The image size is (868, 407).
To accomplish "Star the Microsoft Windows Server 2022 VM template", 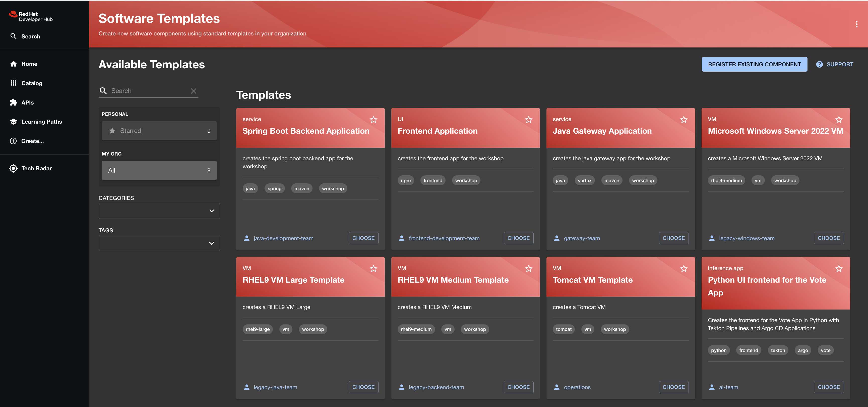I will click(839, 120).
